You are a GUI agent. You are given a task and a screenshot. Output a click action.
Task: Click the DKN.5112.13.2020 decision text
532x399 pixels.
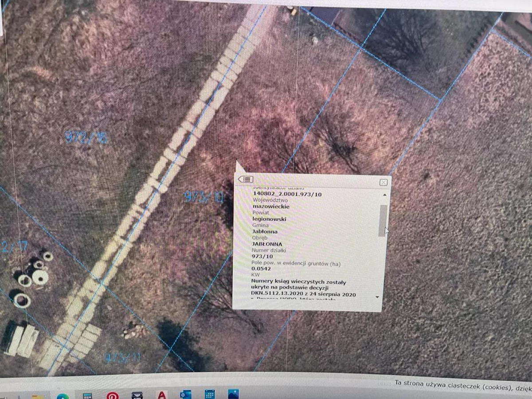click(x=303, y=294)
